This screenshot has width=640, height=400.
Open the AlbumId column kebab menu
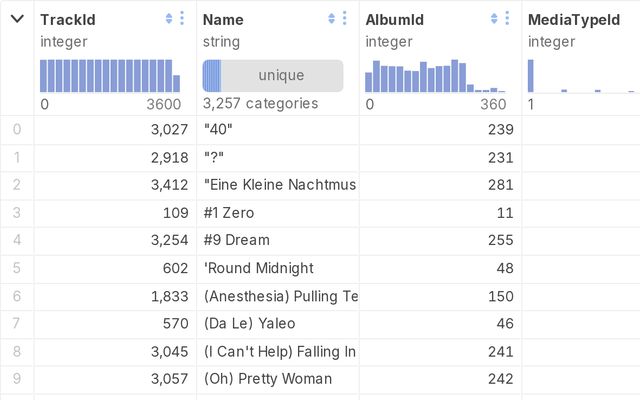(x=507, y=19)
